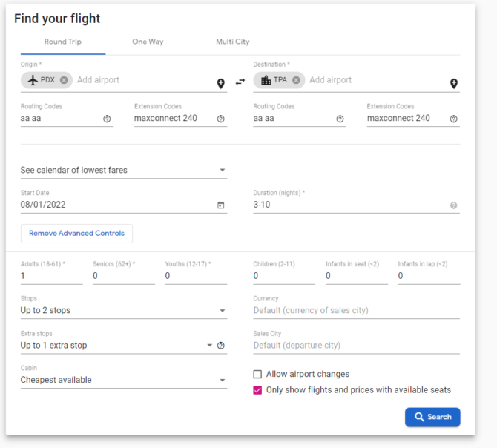Swap origin and destination airports
Image resolution: width=497 pixels, height=448 pixels.
pyautogui.click(x=240, y=82)
